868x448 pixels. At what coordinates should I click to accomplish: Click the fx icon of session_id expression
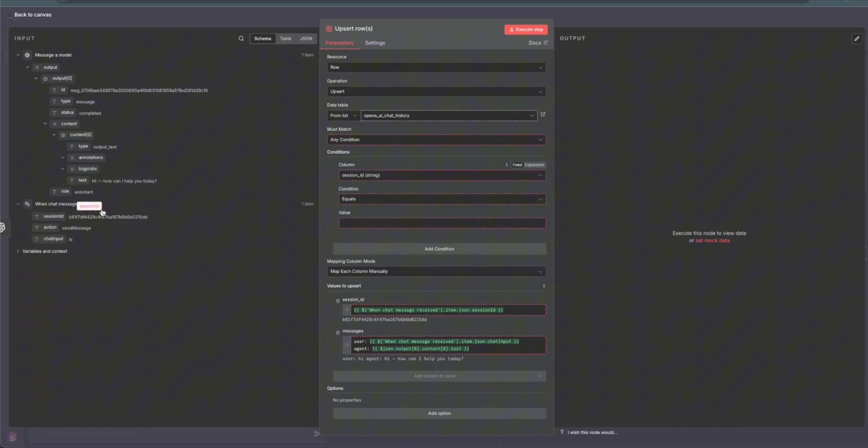pyautogui.click(x=347, y=310)
